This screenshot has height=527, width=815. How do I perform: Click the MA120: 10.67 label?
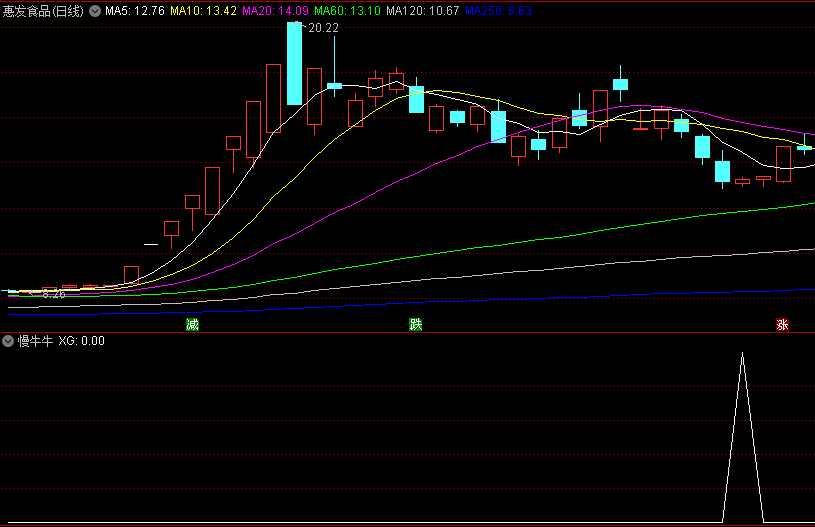click(423, 11)
